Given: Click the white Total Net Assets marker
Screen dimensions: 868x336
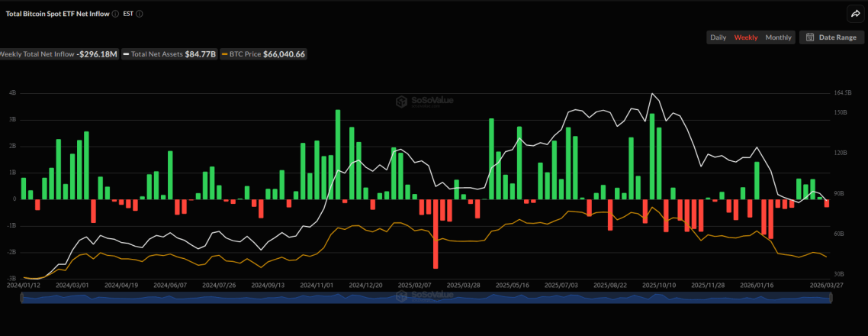Looking at the screenshot, I should click(126, 54).
